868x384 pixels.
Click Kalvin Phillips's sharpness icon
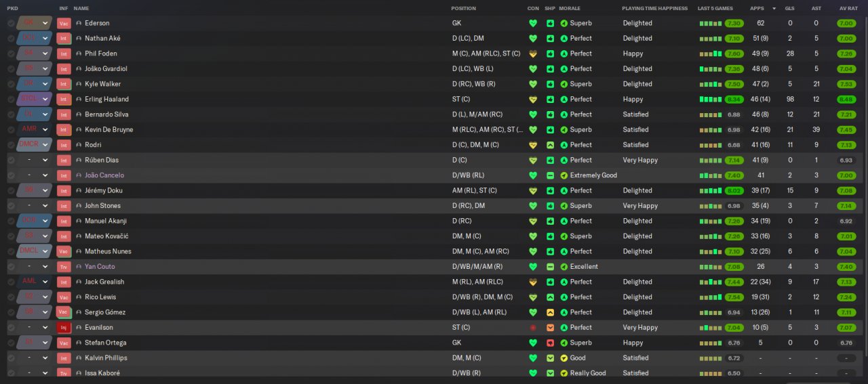(x=550, y=358)
